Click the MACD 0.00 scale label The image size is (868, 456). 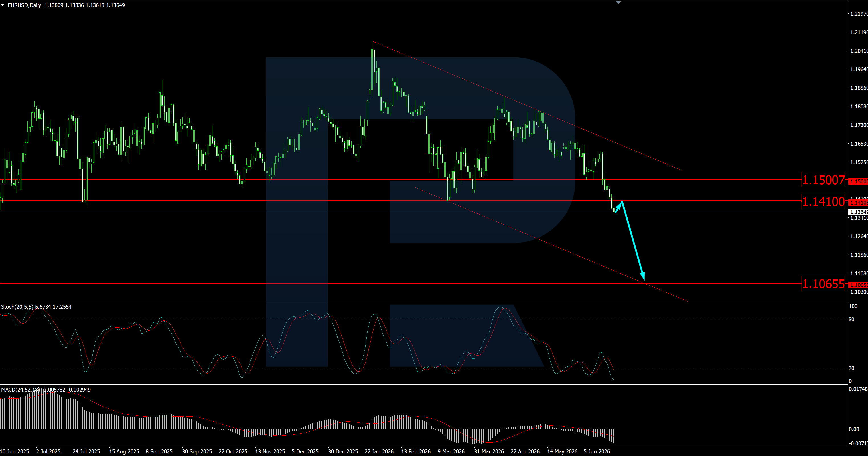(x=854, y=429)
